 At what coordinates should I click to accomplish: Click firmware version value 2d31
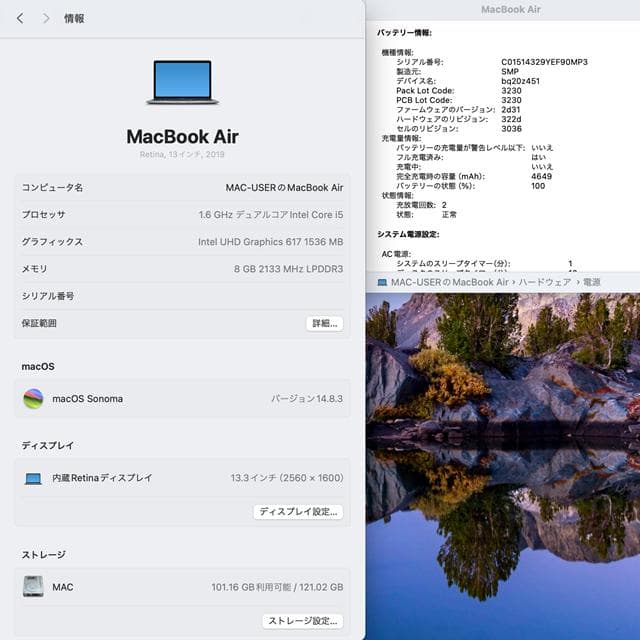[511, 109]
